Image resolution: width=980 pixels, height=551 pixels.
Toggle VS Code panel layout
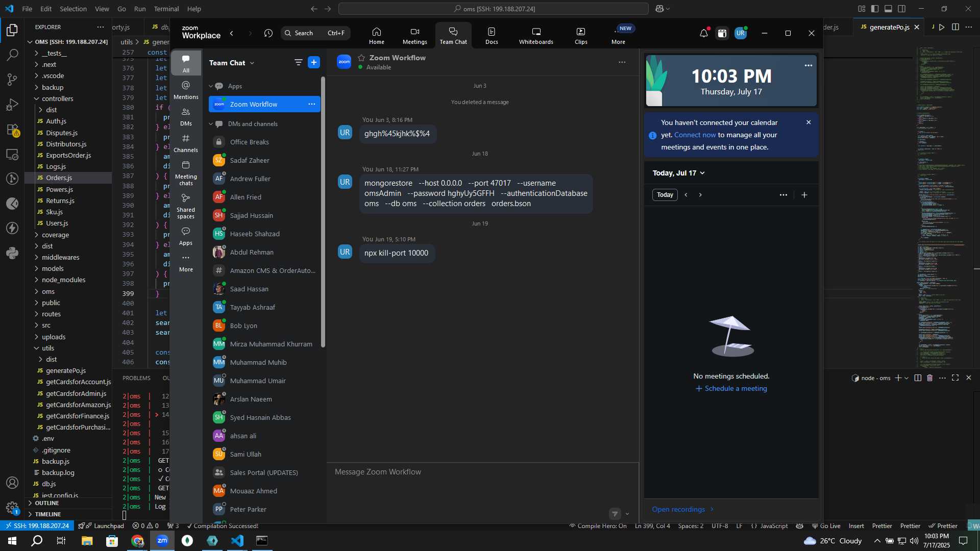[888, 9]
